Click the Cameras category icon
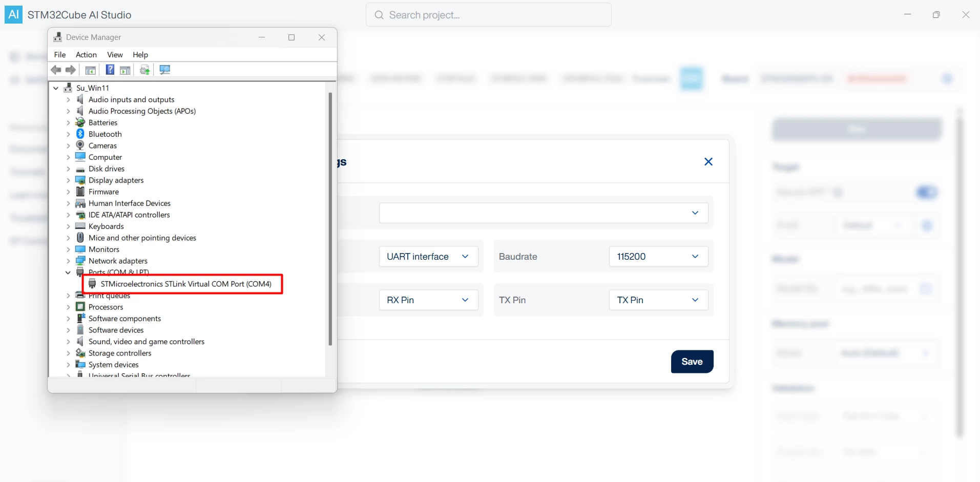This screenshot has width=980, height=482. 80,145
